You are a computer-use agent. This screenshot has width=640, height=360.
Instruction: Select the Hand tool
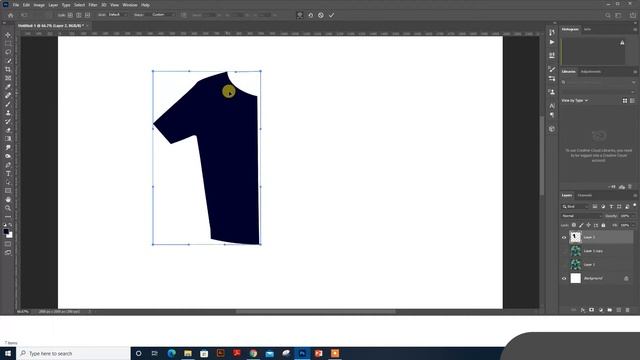coord(8,200)
